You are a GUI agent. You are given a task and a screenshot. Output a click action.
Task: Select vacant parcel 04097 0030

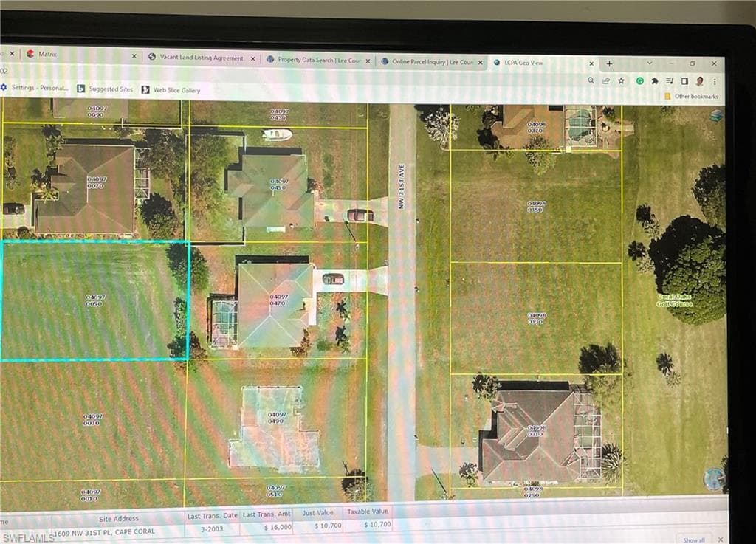pos(92,420)
